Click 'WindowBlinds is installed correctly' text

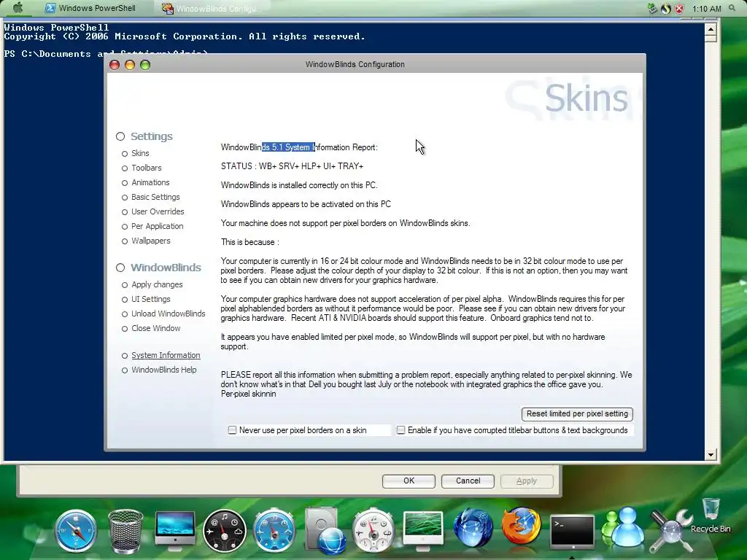click(x=299, y=185)
